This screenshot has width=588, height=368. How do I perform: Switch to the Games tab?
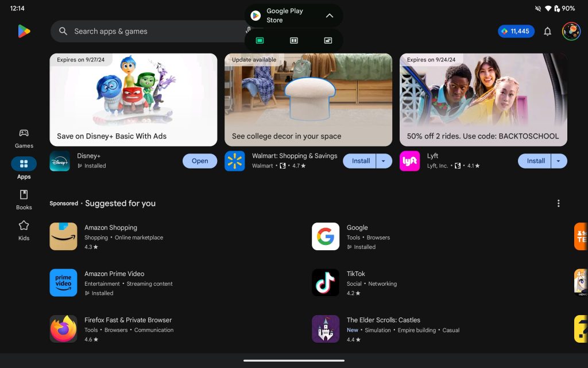click(24, 138)
